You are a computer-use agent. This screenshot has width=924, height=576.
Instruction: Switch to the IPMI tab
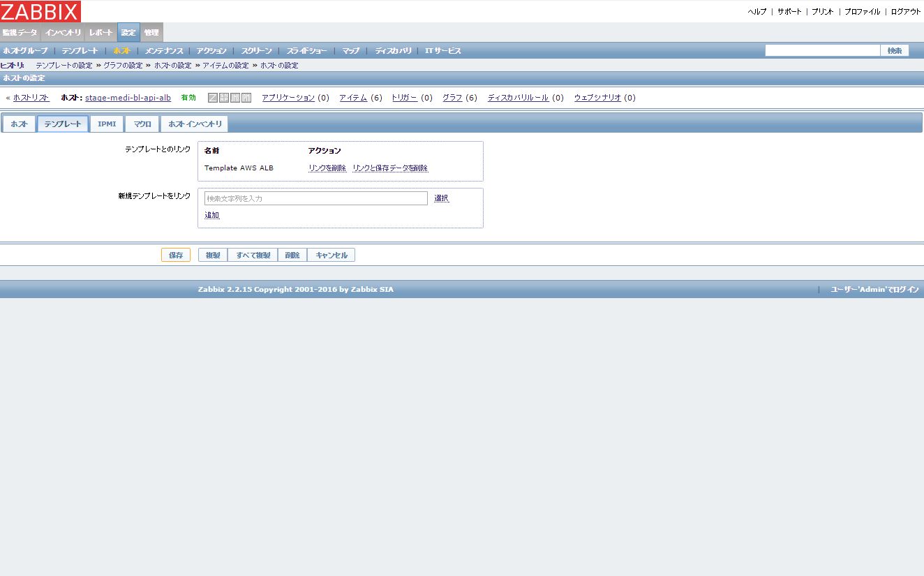[107, 123]
